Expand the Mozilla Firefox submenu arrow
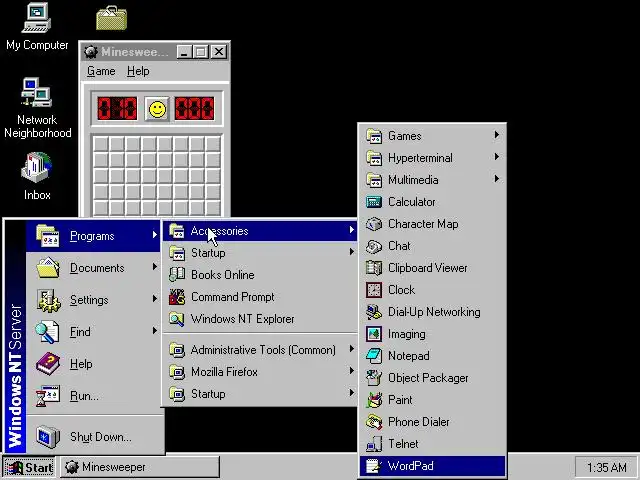 [x=351, y=371]
